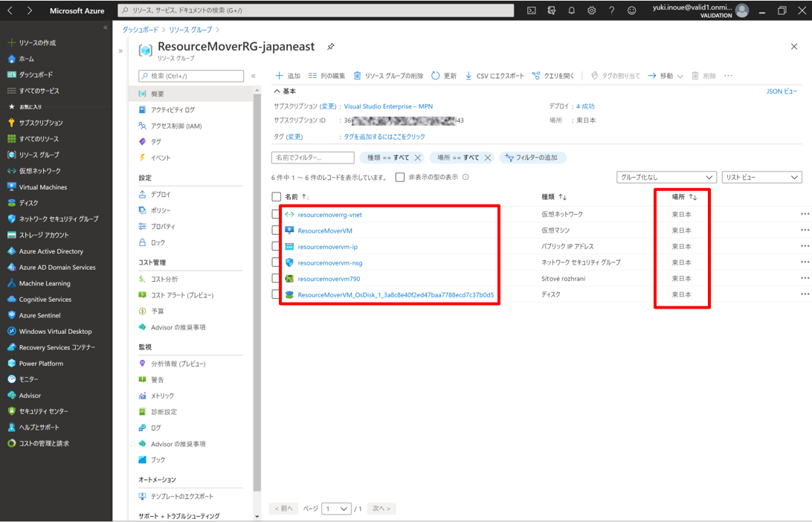This screenshot has width=812, height=522.
Task: Go back with the browser back arrow
Action: click(10, 10)
